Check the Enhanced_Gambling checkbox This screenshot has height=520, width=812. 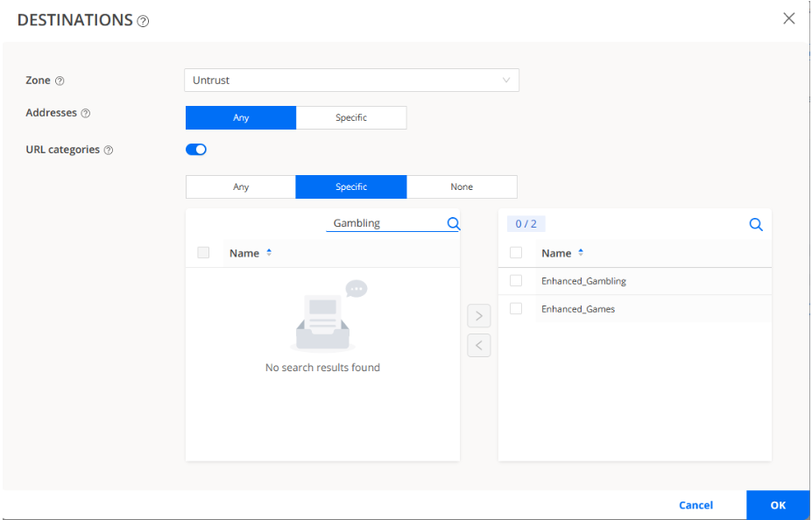tap(516, 281)
